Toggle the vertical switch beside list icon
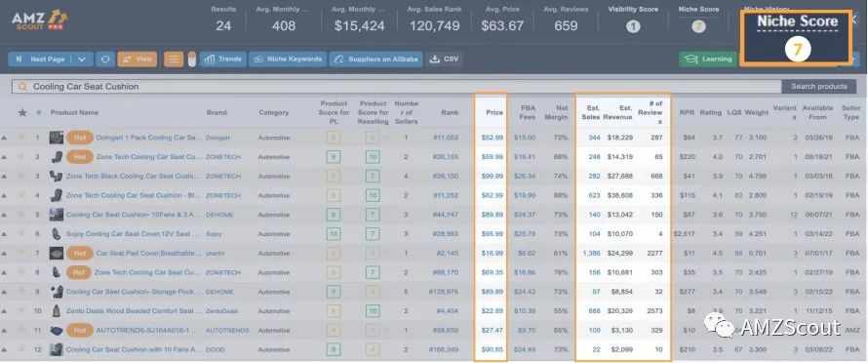Viewport: 868px width, 363px height. tap(192, 60)
